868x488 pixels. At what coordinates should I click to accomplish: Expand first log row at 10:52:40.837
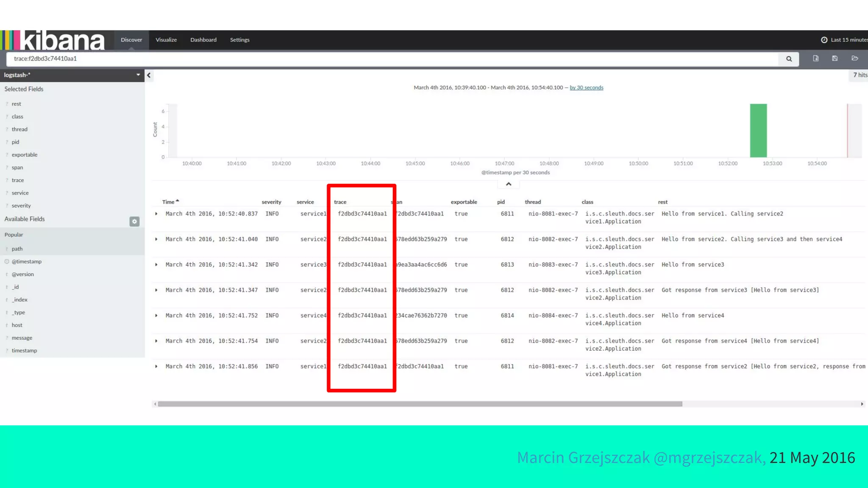pos(156,214)
